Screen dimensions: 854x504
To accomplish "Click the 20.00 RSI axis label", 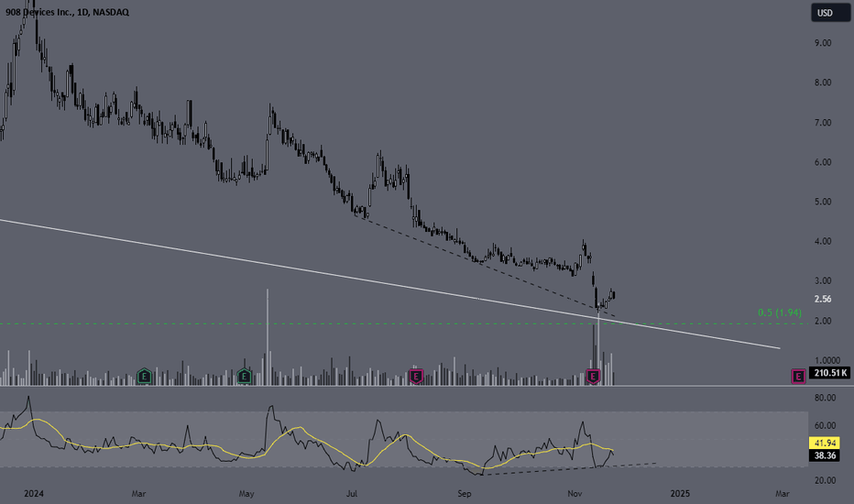I will point(825,480).
